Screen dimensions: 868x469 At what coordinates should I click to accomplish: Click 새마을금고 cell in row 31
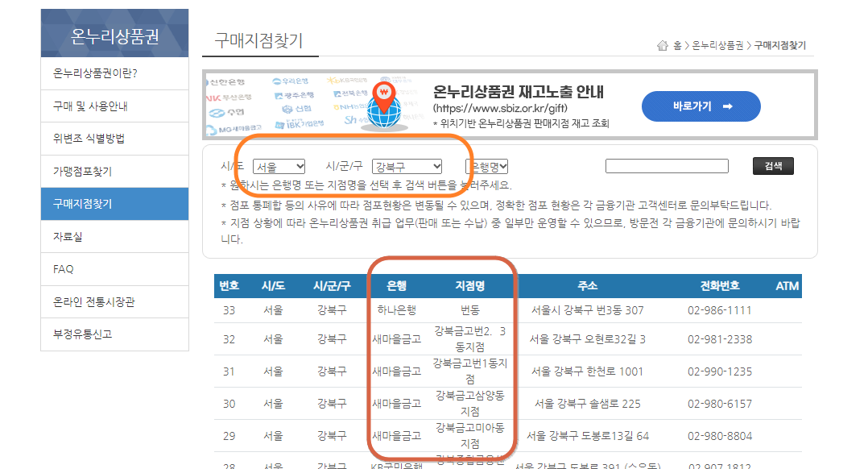(396, 371)
